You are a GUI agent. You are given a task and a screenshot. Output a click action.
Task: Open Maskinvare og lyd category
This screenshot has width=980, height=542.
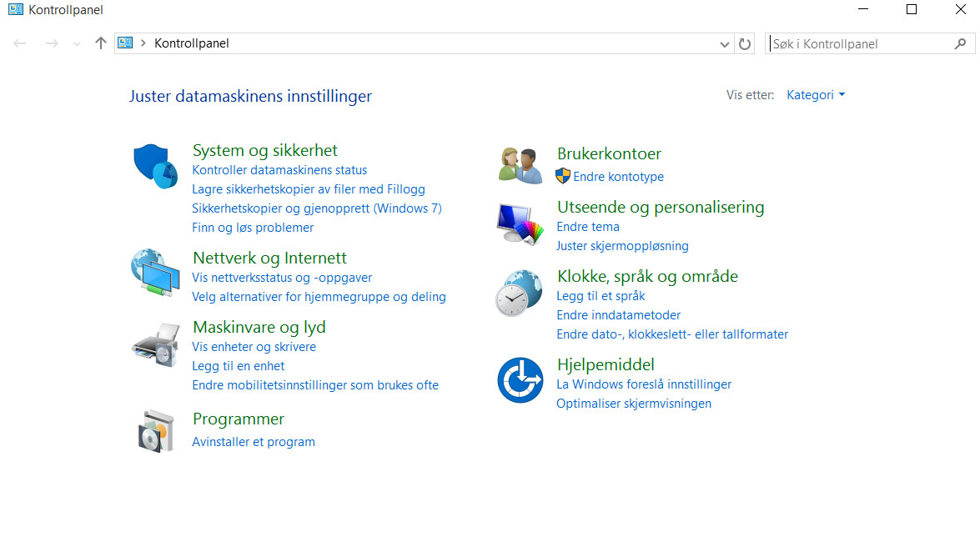[259, 327]
